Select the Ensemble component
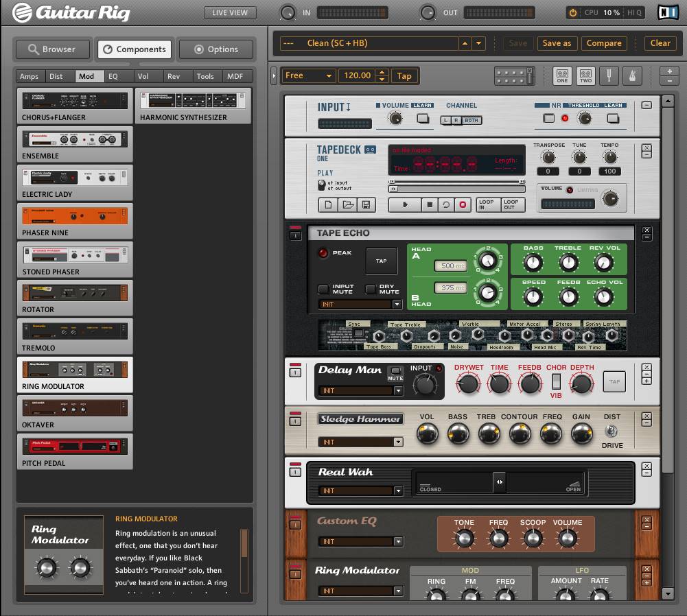This screenshot has height=616, width=687. 75,144
